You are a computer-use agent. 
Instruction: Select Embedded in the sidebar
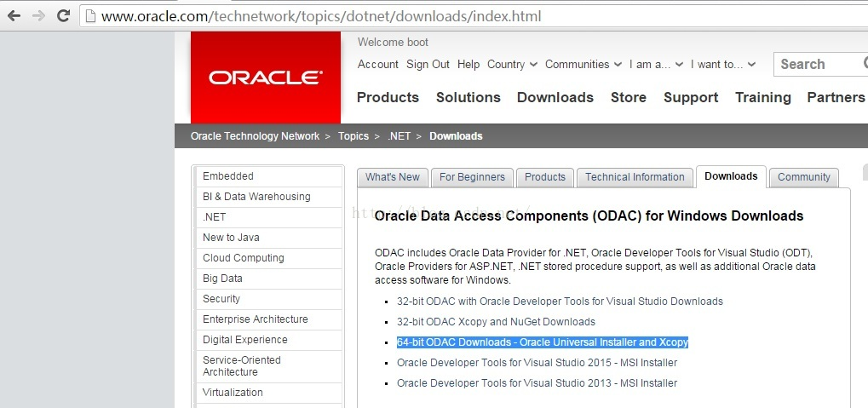coord(269,176)
